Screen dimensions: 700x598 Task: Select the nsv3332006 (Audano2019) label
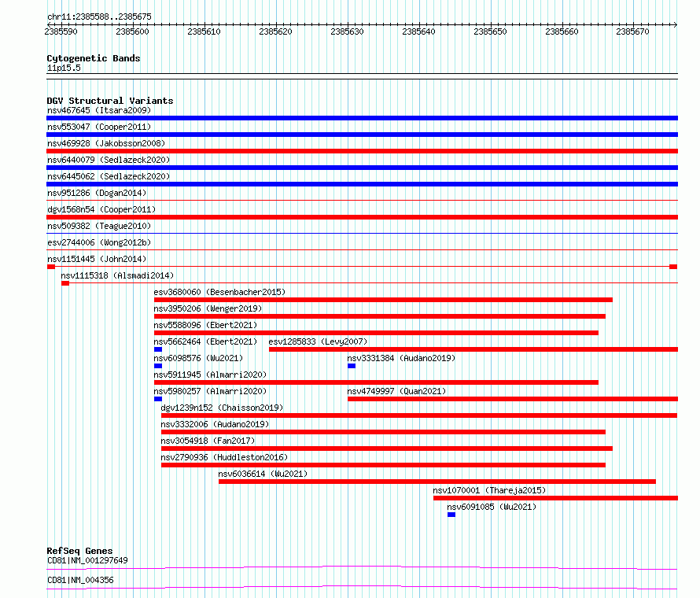tap(215, 424)
